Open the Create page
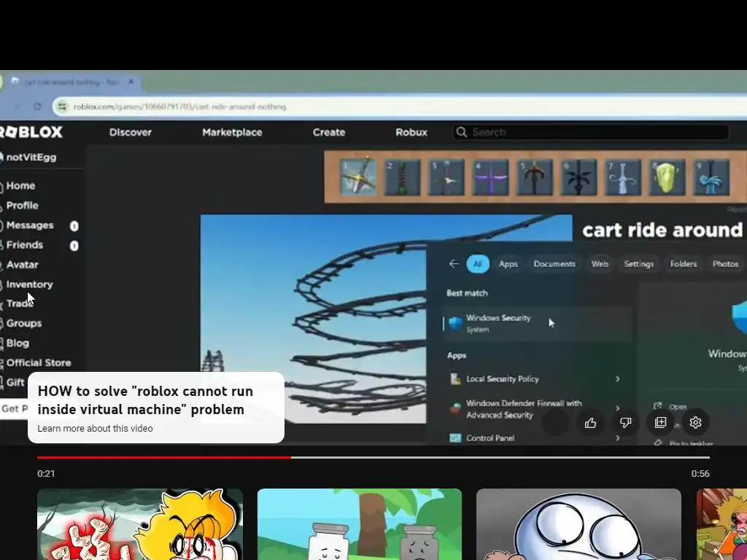This screenshot has height=560, width=747. (x=329, y=133)
